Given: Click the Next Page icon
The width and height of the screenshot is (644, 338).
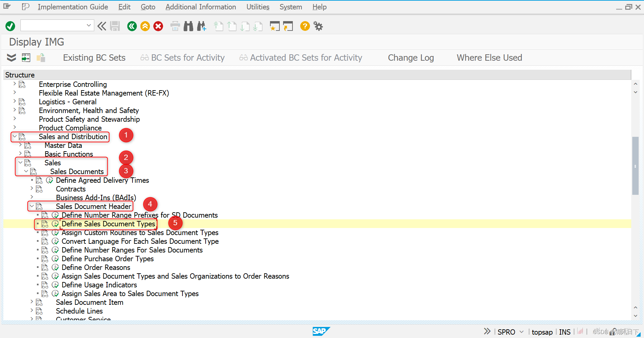Looking at the screenshot, I should [245, 26].
